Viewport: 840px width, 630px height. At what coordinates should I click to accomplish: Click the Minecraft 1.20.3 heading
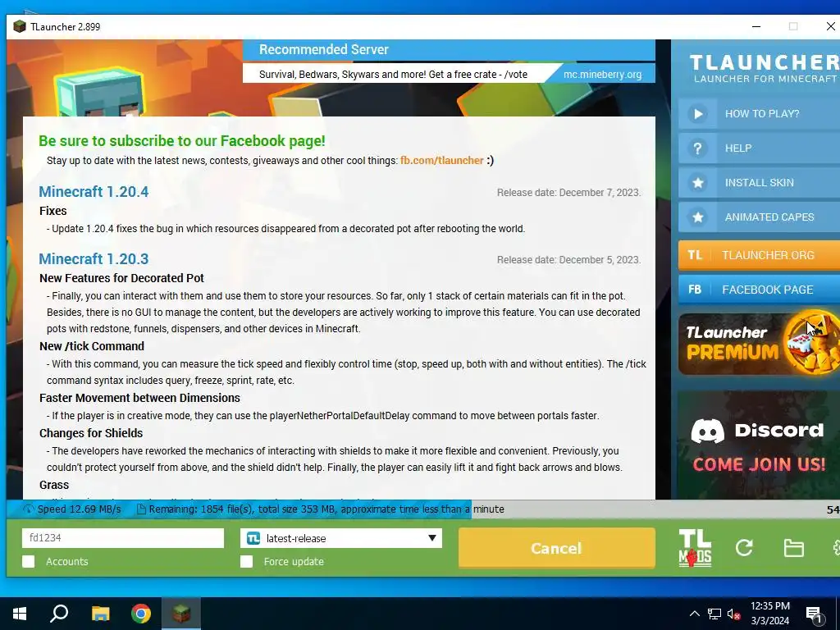pyautogui.click(x=94, y=259)
